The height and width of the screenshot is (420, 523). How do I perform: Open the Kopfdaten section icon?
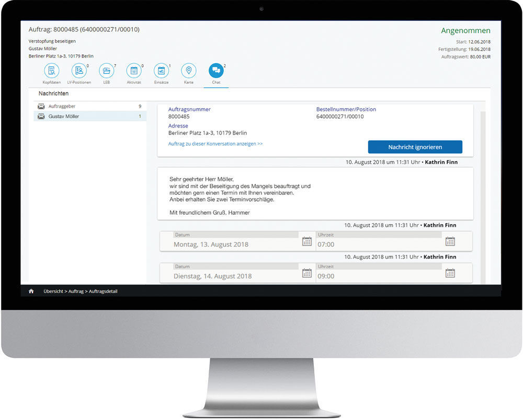pos(51,71)
